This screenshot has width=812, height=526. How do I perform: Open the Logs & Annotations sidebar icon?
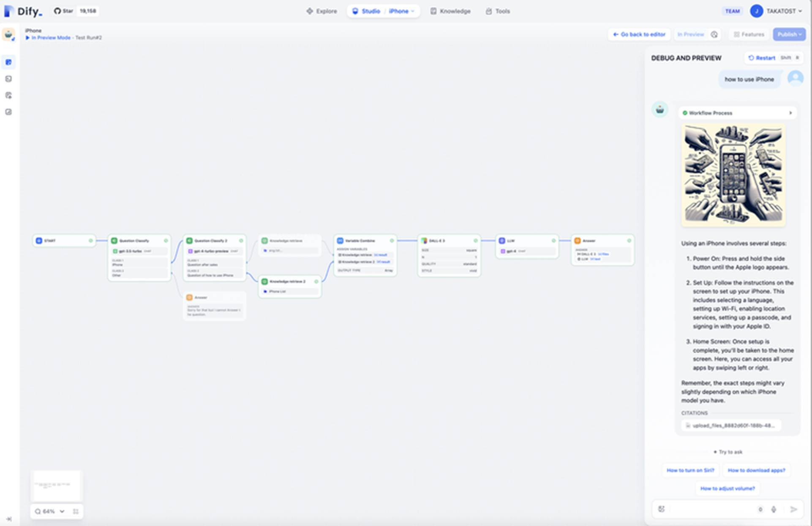(8, 95)
